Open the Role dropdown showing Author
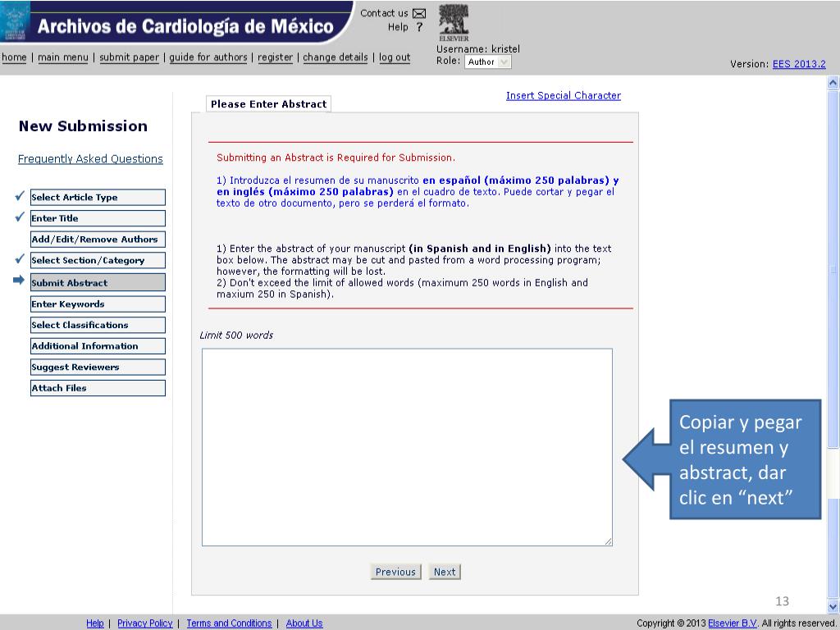This screenshot has height=630, width=840. tap(487, 62)
